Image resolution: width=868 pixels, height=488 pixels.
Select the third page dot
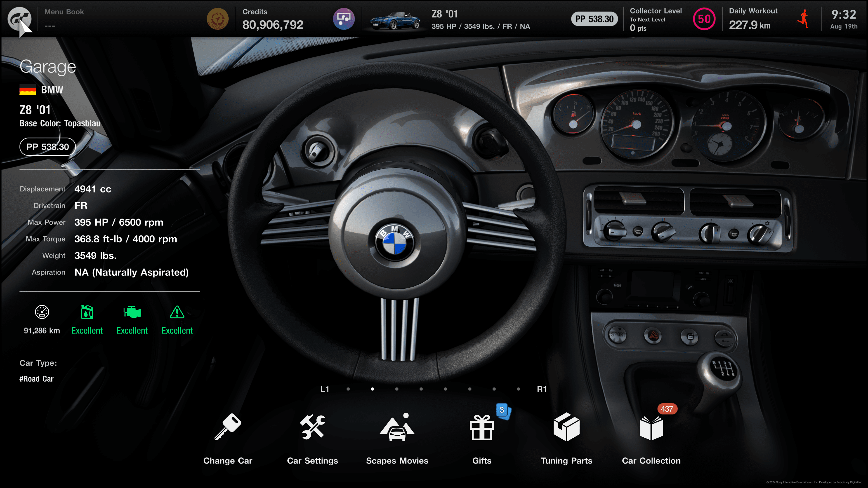click(397, 389)
